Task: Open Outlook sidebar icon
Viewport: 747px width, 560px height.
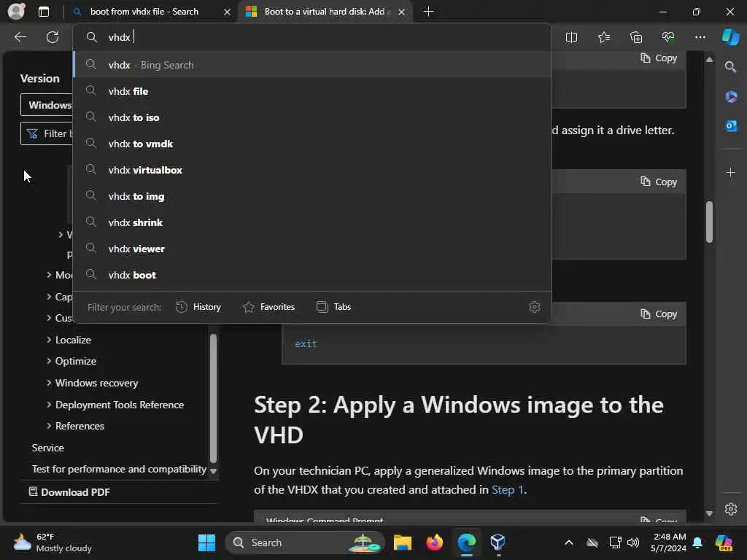Action: [x=731, y=126]
